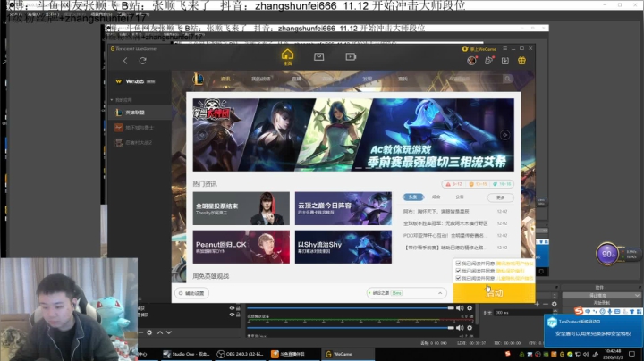Uncheck the second agreement checkbox
This screenshot has width=644, height=361.
click(458, 271)
